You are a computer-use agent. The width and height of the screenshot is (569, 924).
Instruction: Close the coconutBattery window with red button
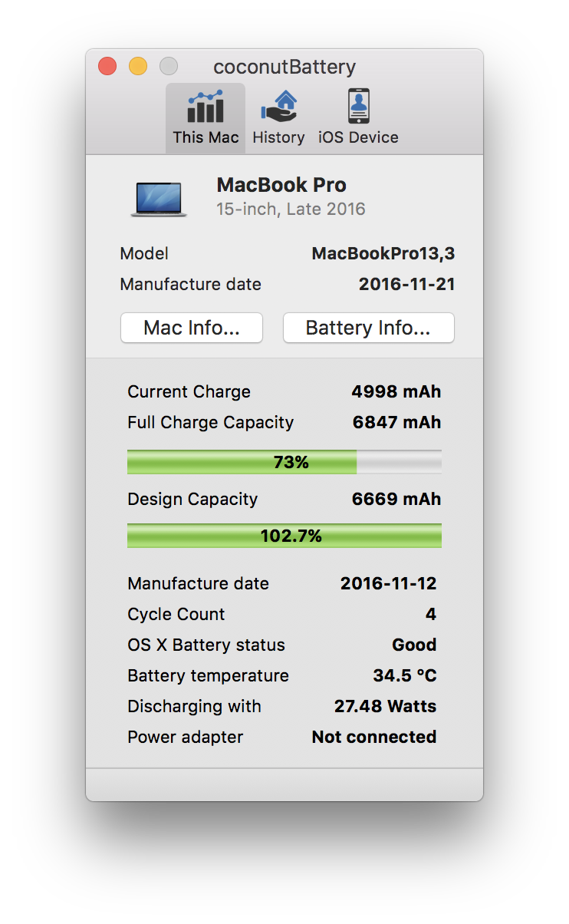pos(107,67)
